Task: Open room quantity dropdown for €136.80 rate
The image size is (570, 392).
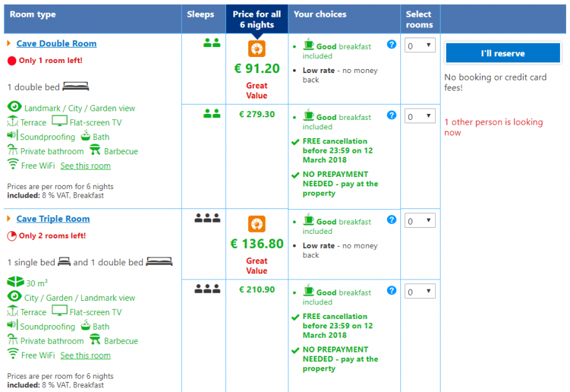Action: 420,221
